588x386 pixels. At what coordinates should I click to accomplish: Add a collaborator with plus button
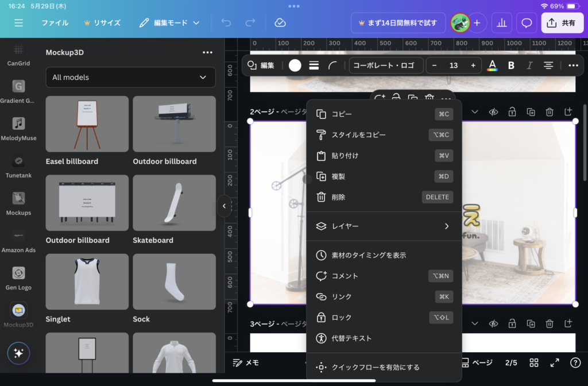coord(477,23)
